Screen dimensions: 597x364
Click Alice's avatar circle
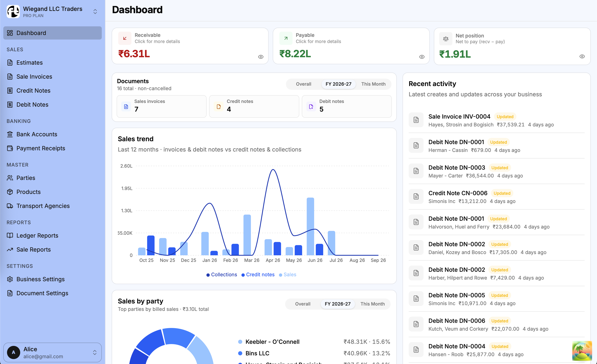coord(14,352)
